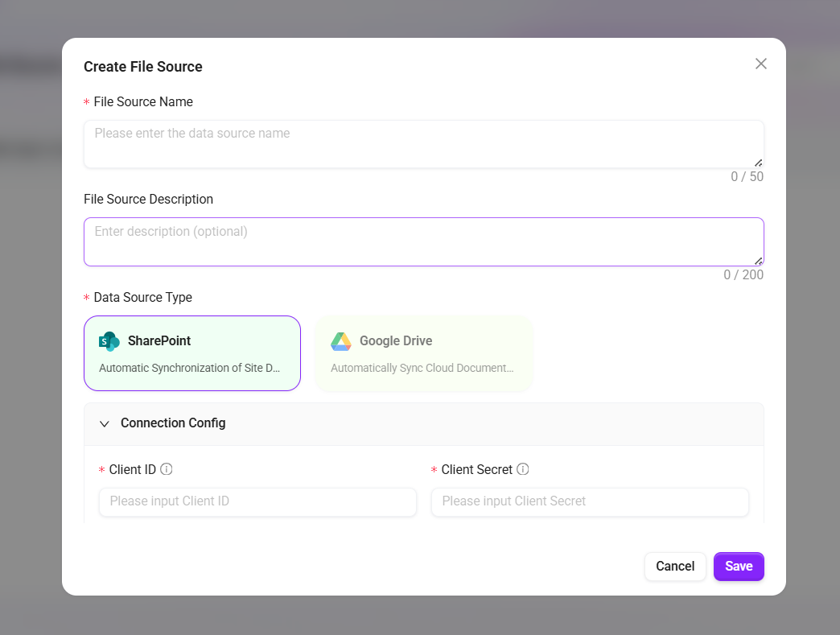The image size is (840, 635).
Task: Click the SharePoint logo icon
Action: 109,341
